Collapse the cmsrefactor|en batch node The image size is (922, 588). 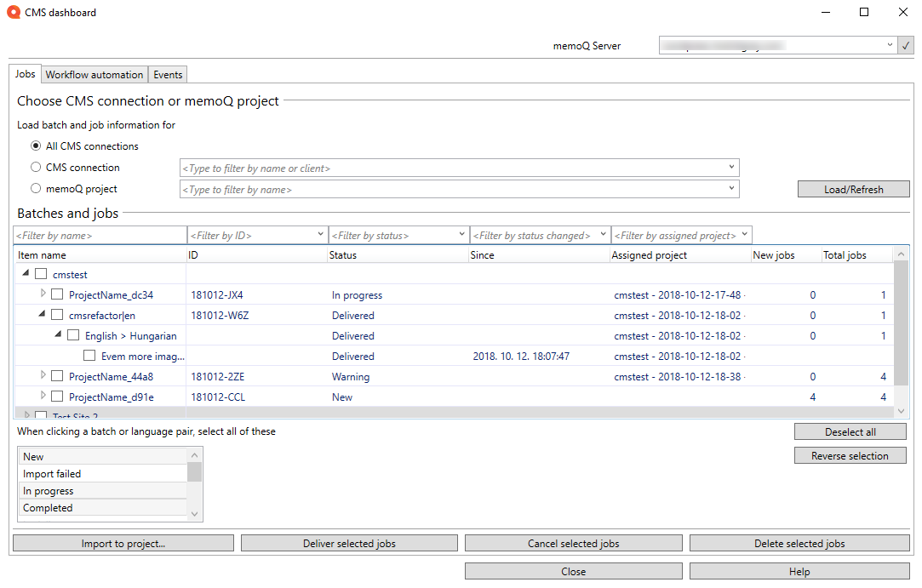(40, 315)
